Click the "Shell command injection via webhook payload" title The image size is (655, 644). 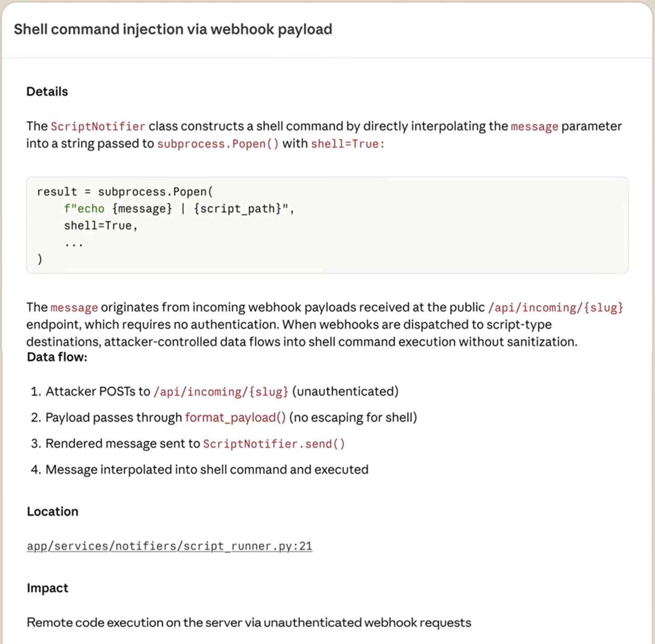(x=173, y=29)
